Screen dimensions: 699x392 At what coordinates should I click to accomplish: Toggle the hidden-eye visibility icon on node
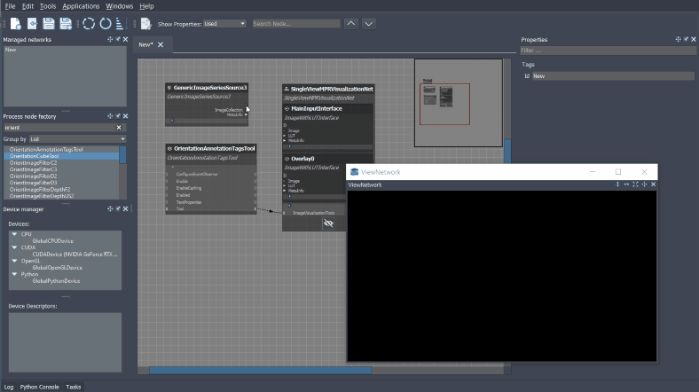point(329,223)
